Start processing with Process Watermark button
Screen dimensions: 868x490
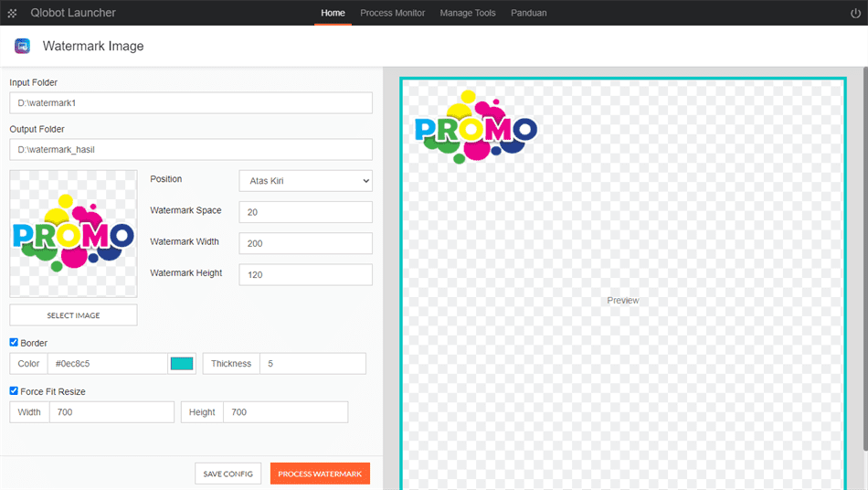tap(320, 474)
